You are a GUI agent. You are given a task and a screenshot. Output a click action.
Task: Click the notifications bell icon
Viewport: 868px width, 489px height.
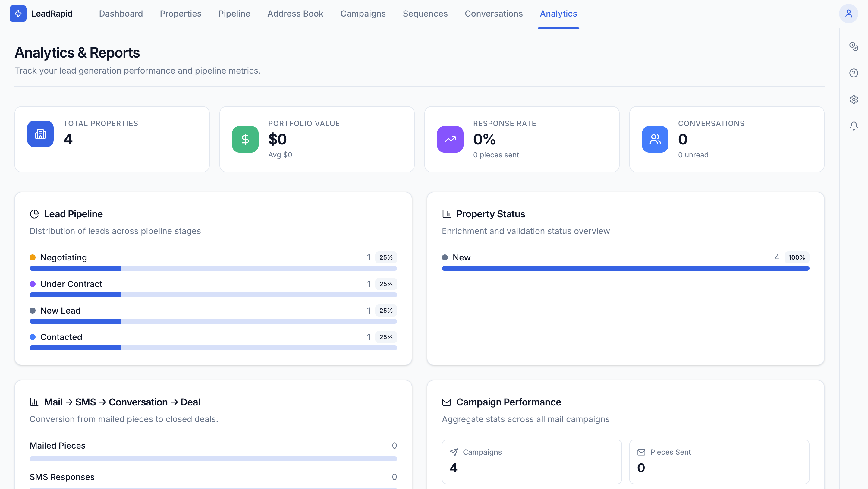coord(853,126)
